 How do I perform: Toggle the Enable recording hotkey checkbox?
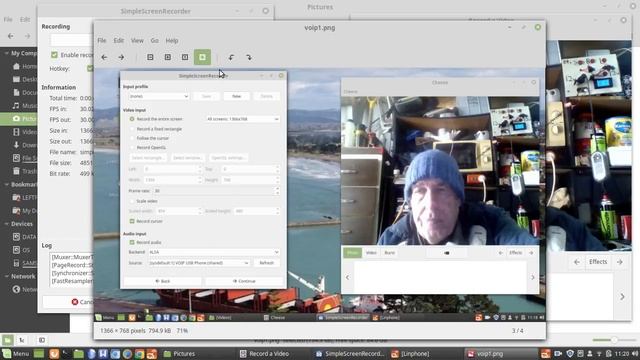54,55
